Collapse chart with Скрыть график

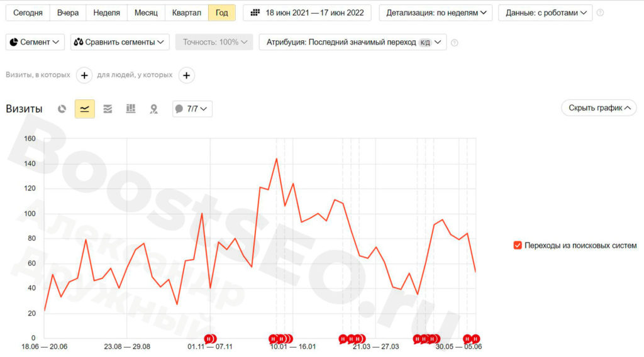click(x=599, y=108)
